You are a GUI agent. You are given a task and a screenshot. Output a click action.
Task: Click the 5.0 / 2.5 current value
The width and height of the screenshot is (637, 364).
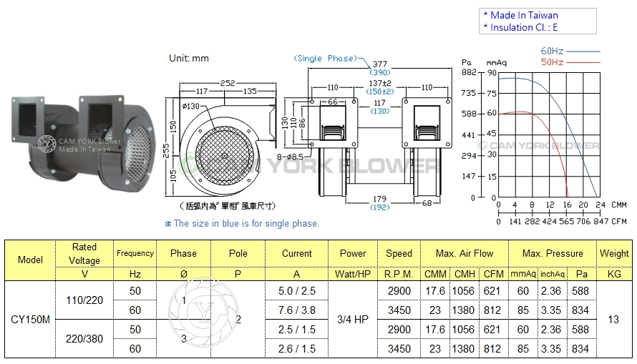(296, 291)
